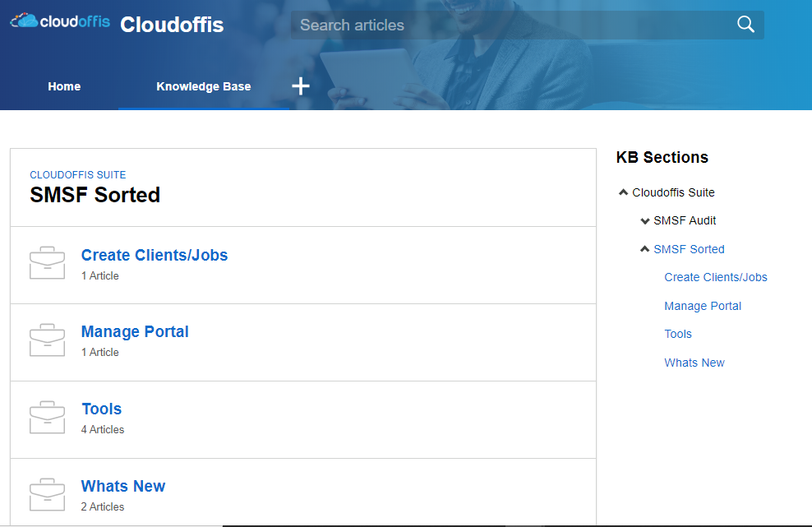Collapse the Cloudoffis Suite section chevron
The height and width of the screenshot is (527, 812).
tap(623, 192)
